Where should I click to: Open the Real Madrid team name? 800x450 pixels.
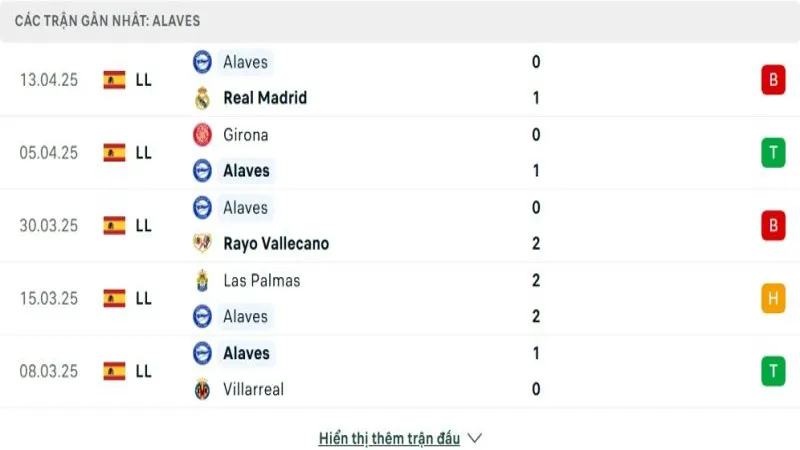pyautogui.click(x=265, y=98)
